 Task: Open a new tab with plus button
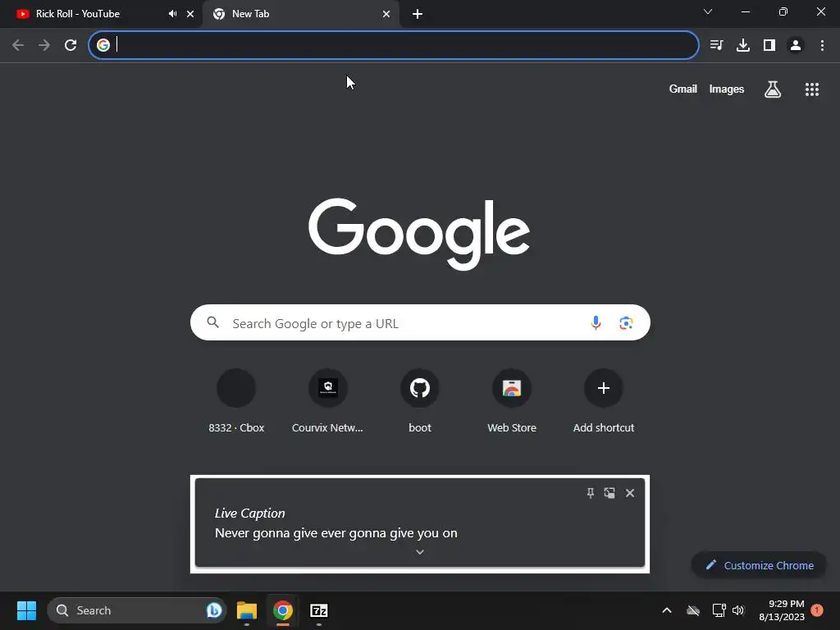[x=418, y=14]
